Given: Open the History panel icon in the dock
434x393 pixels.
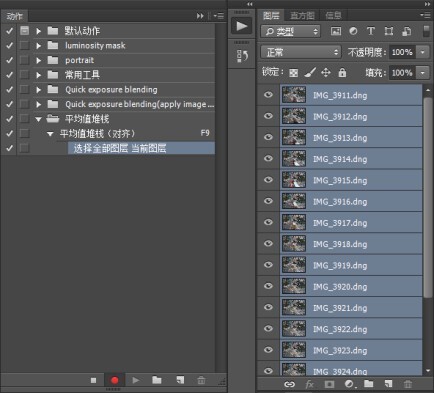Looking at the screenshot, I should [x=242, y=56].
